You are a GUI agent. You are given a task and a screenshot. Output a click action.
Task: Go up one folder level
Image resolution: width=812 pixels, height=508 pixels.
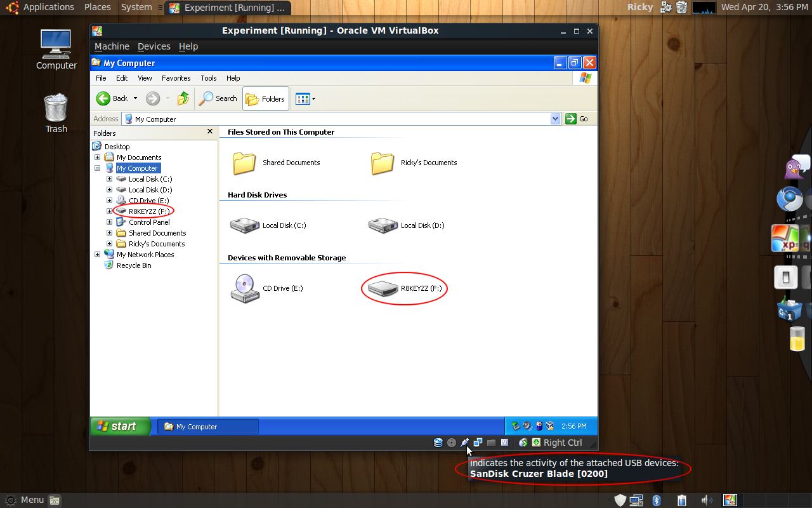pos(183,98)
